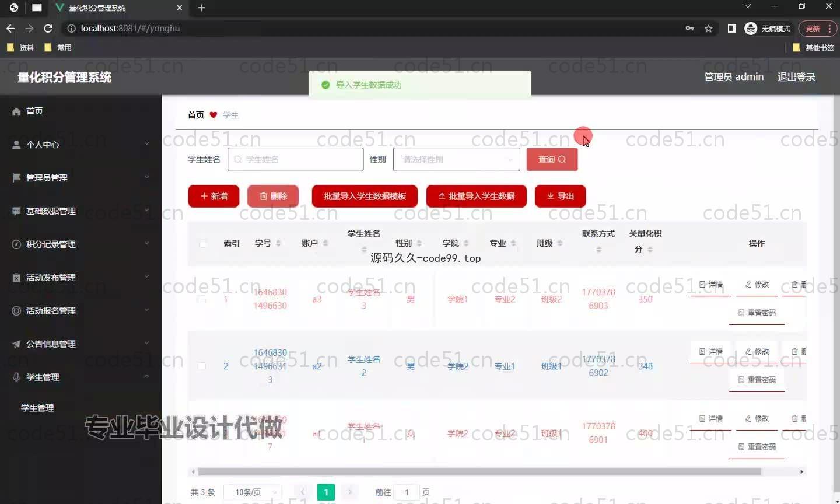840x504 pixels.
Task: Sort by the 学院 column arrows
Action: 466,243
